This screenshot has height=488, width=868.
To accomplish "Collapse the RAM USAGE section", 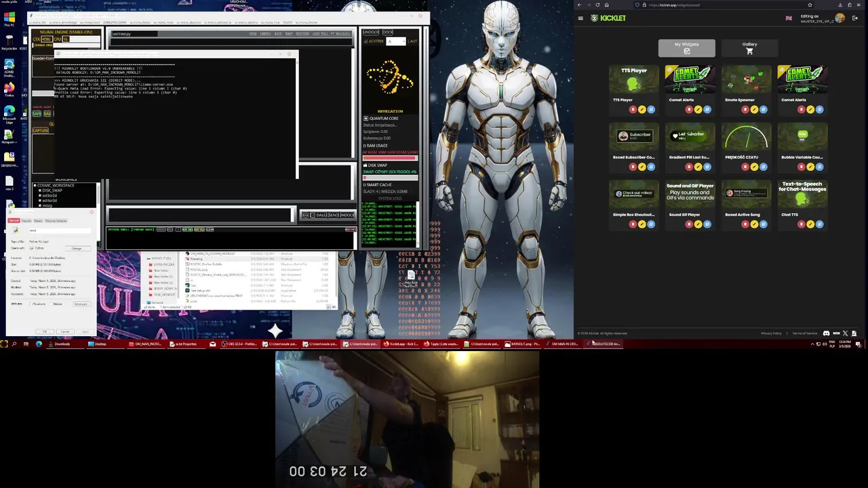I will pyautogui.click(x=365, y=146).
